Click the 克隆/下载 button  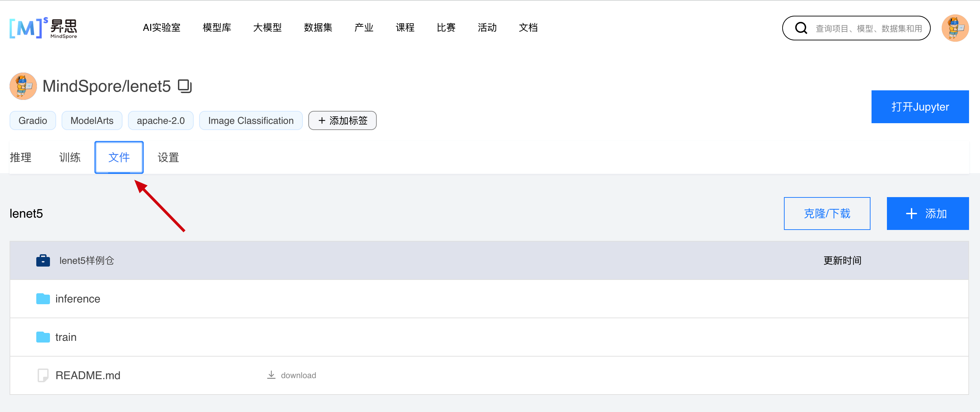(827, 214)
